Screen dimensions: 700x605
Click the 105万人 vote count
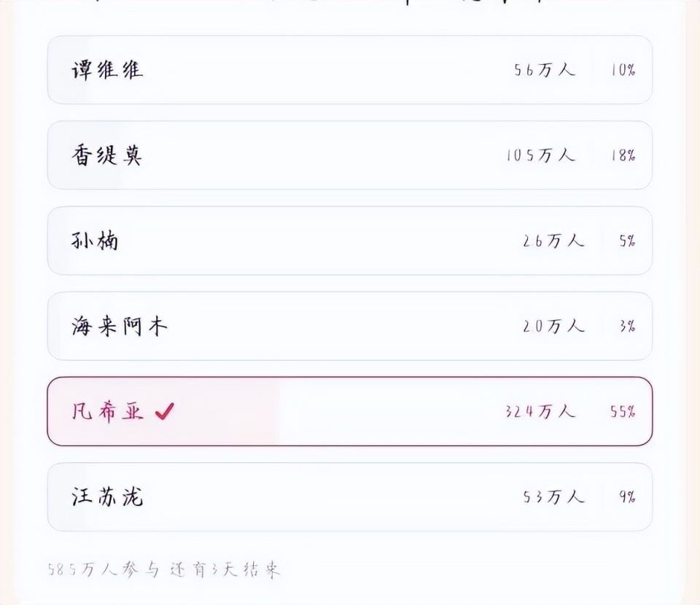click(540, 155)
